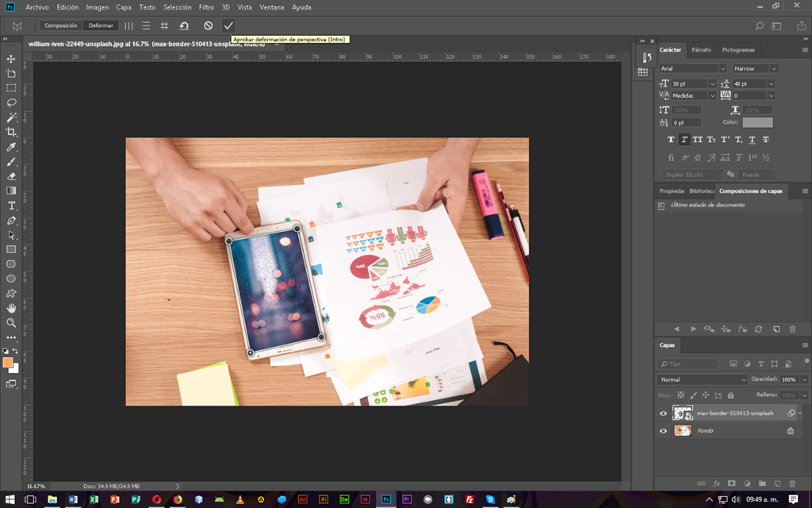Create new group folder in Capas

pos(762,483)
